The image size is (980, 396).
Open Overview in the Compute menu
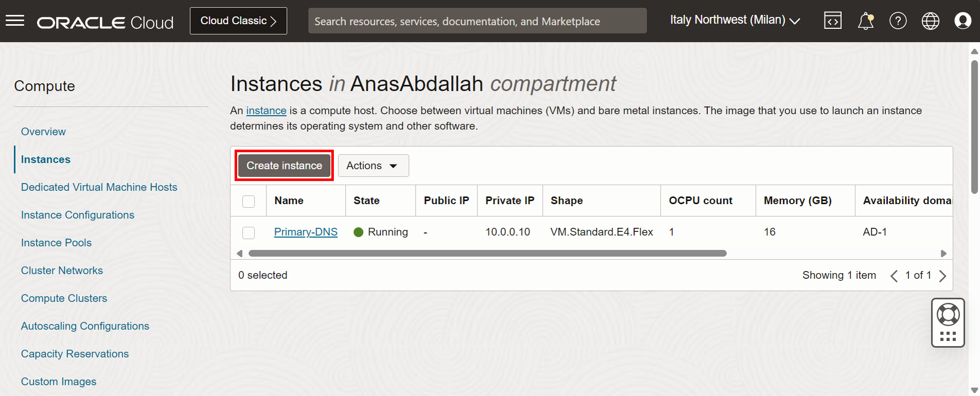[43, 132]
